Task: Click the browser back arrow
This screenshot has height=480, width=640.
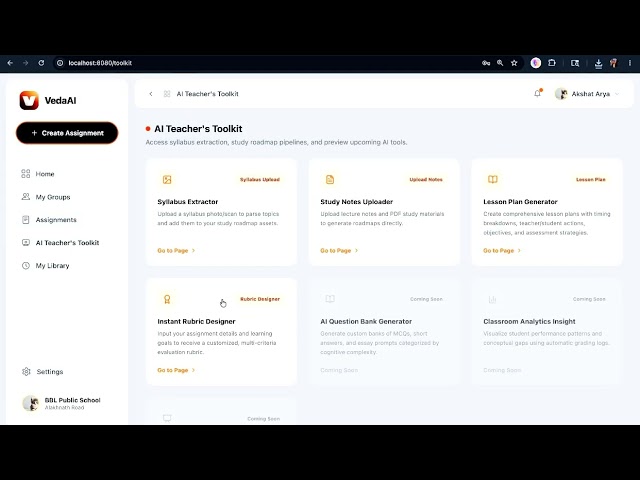Action: tap(10, 63)
